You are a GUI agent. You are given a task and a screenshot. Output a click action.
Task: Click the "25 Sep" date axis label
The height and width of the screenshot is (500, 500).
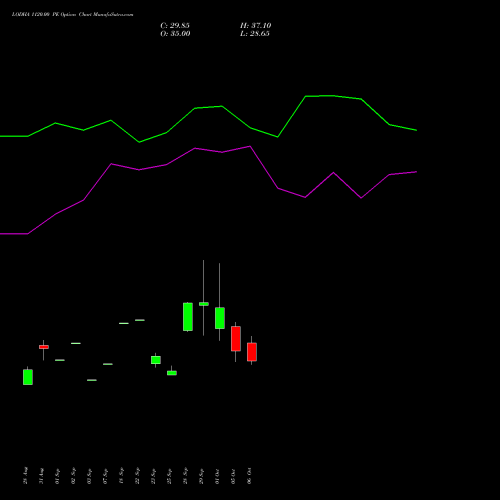(170, 476)
